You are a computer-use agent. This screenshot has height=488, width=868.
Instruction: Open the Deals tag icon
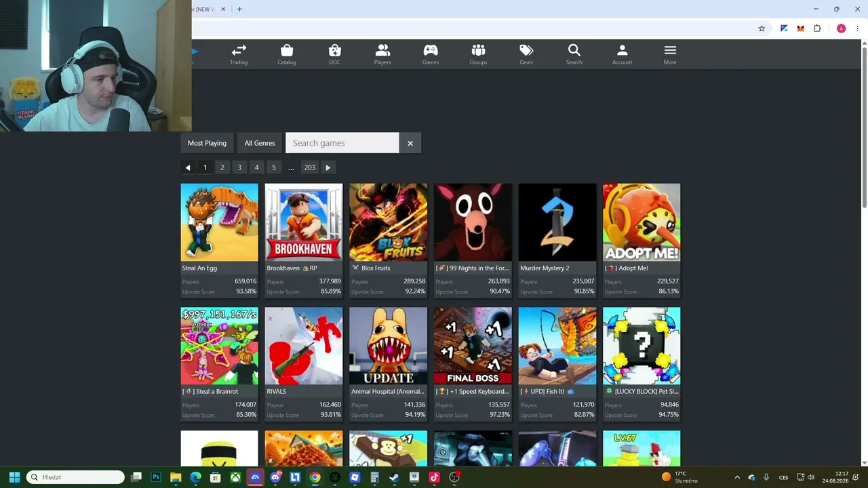tap(526, 54)
